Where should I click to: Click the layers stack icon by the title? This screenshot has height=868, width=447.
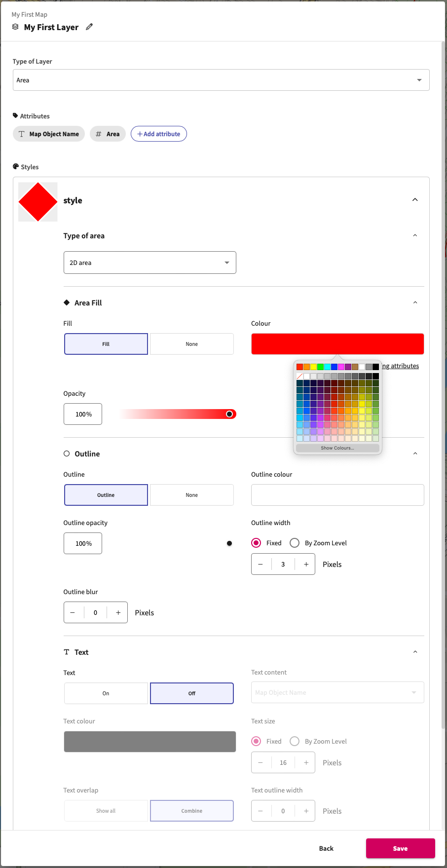(x=15, y=27)
